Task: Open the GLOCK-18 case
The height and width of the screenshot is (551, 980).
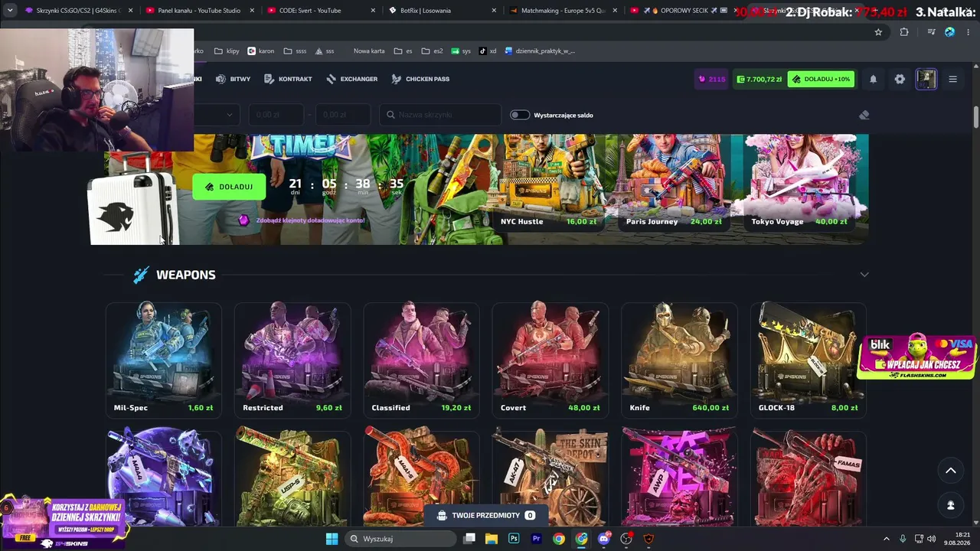Action: [x=808, y=360]
